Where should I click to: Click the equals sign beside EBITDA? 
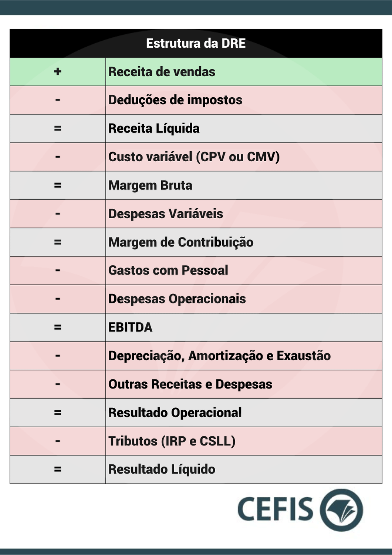click(58, 327)
